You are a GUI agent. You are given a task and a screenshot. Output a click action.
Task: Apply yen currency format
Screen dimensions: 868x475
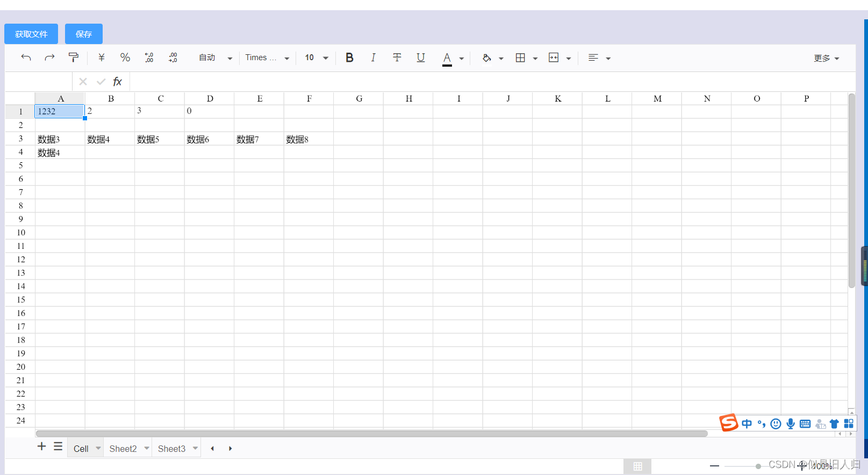pyautogui.click(x=101, y=57)
